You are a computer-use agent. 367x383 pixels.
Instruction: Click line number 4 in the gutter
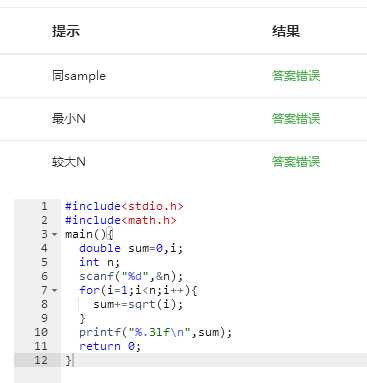pyautogui.click(x=44, y=248)
